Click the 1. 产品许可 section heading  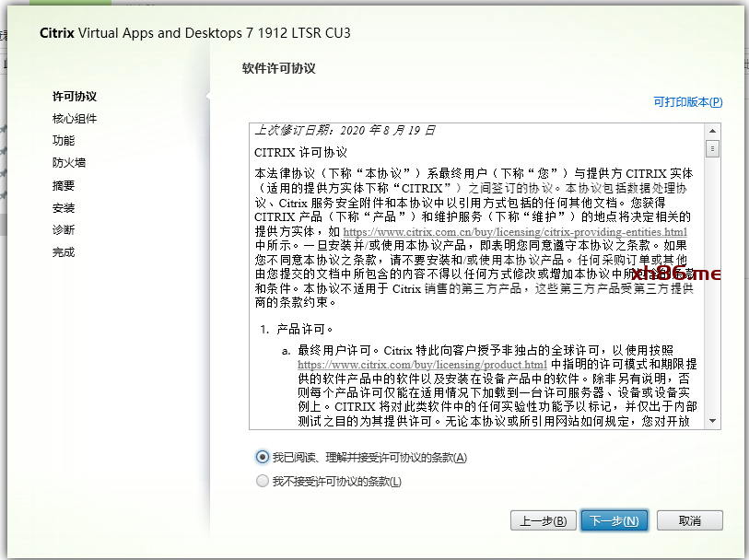coord(296,329)
